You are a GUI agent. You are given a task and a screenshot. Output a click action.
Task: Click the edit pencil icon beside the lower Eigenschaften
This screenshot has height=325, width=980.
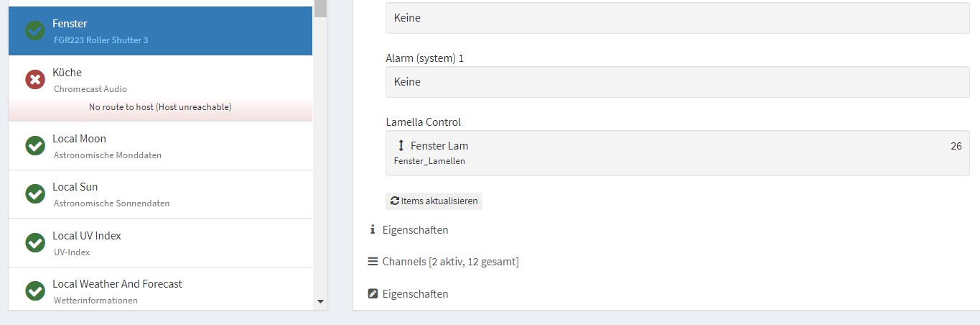[x=373, y=293]
